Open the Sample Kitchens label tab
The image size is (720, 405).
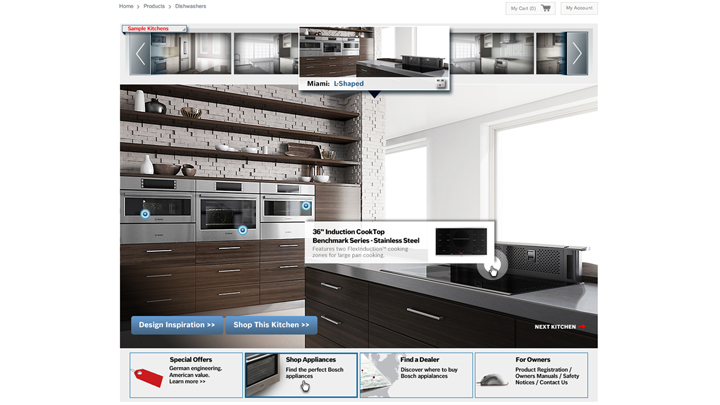point(154,28)
